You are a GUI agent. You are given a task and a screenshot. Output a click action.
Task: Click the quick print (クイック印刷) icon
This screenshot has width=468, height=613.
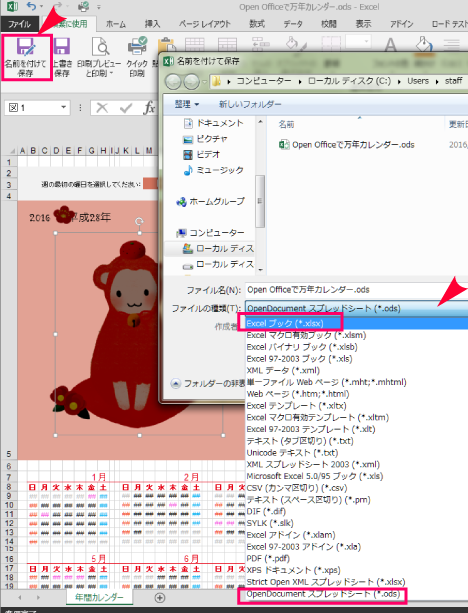pos(137,57)
